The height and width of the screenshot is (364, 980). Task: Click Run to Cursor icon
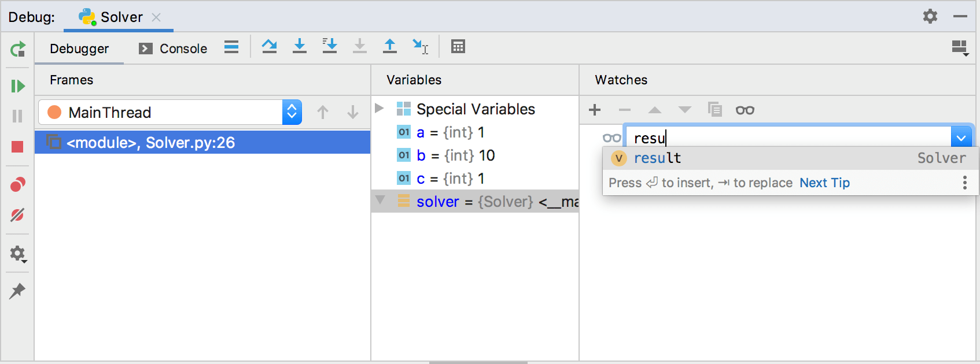420,46
